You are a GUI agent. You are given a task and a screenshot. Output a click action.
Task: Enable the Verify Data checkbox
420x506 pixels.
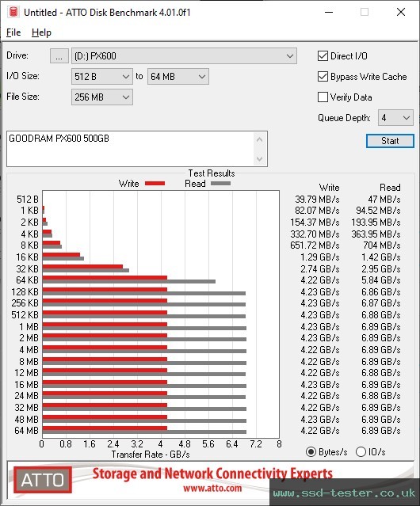click(x=323, y=97)
